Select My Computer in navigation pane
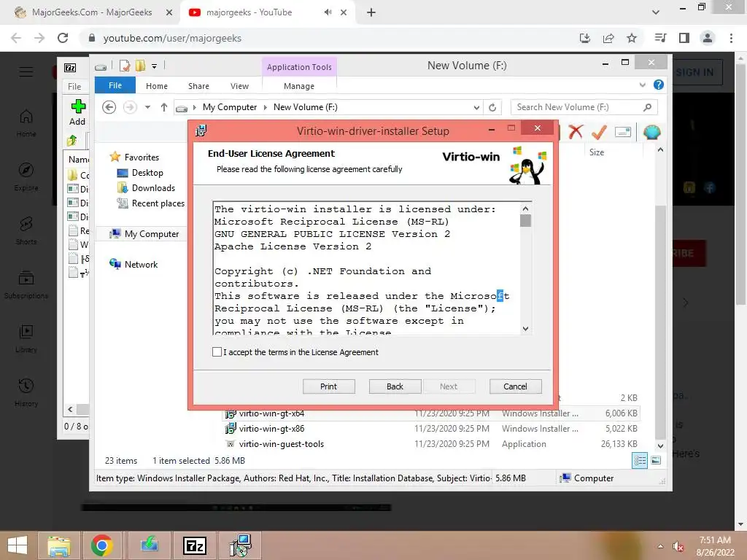The height and width of the screenshot is (560, 747). [x=152, y=234]
